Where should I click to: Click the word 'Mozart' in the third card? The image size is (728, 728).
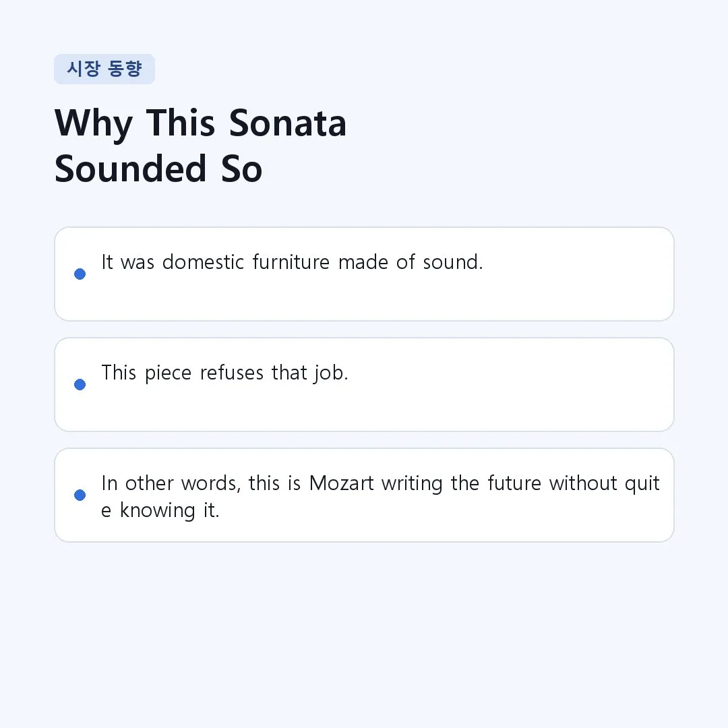coord(341,483)
